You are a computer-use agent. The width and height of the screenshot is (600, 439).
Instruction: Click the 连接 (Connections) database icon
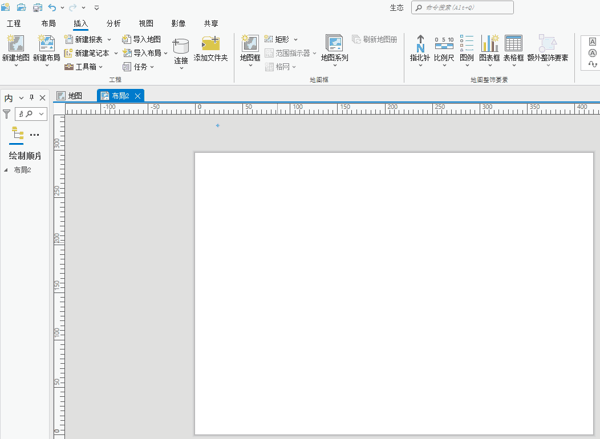tap(181, 46)
